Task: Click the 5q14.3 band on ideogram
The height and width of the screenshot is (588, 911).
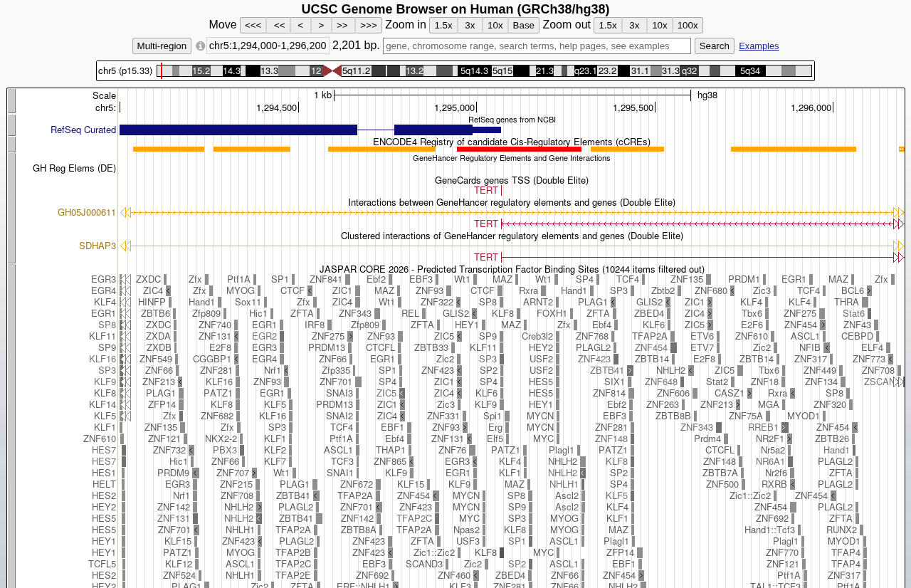Action: pyautogui.click(x=474, y=71)
